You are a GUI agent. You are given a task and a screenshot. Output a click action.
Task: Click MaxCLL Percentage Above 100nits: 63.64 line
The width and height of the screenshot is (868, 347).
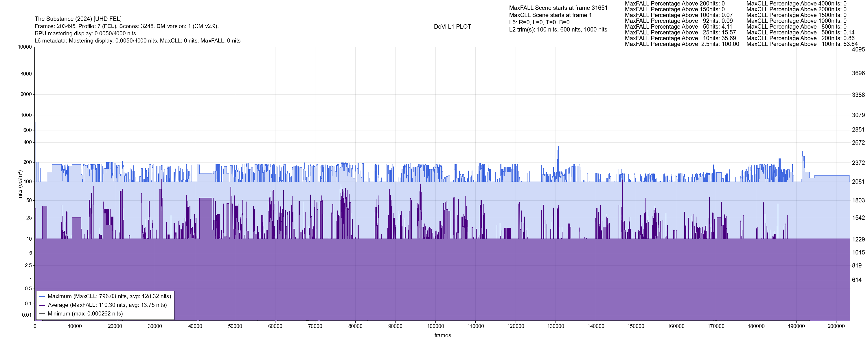(802, 44)
